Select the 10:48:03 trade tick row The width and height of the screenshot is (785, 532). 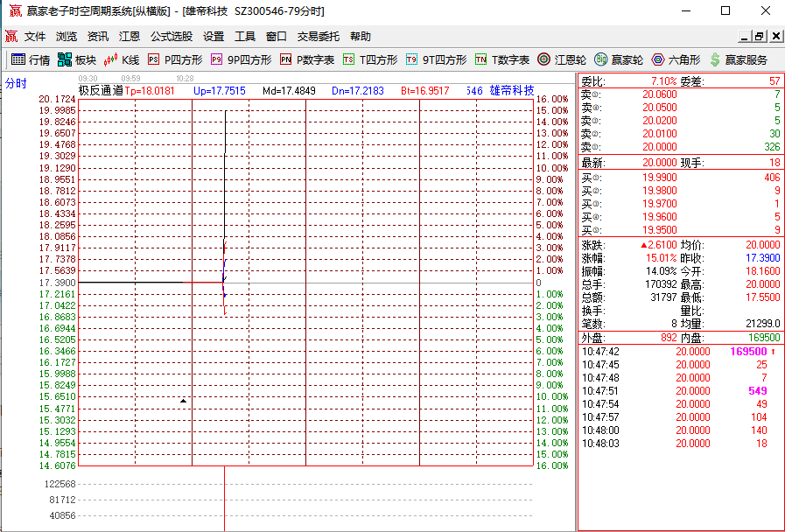pos(680,444)
